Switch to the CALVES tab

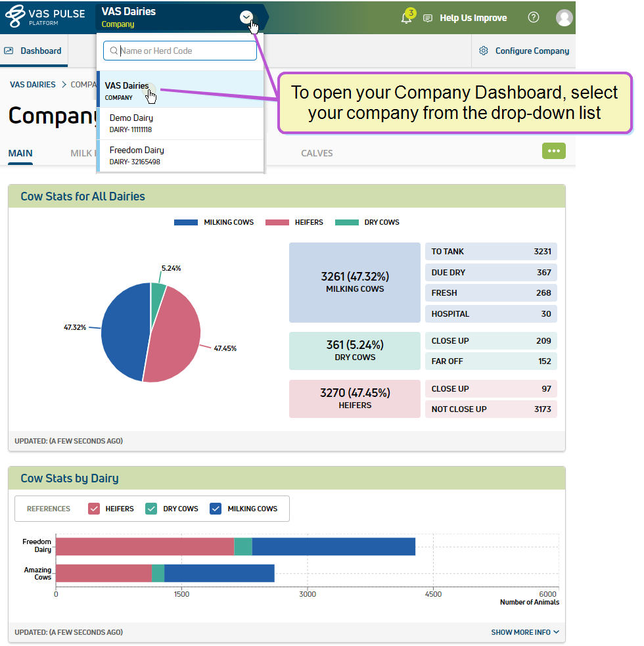[317, 153]
